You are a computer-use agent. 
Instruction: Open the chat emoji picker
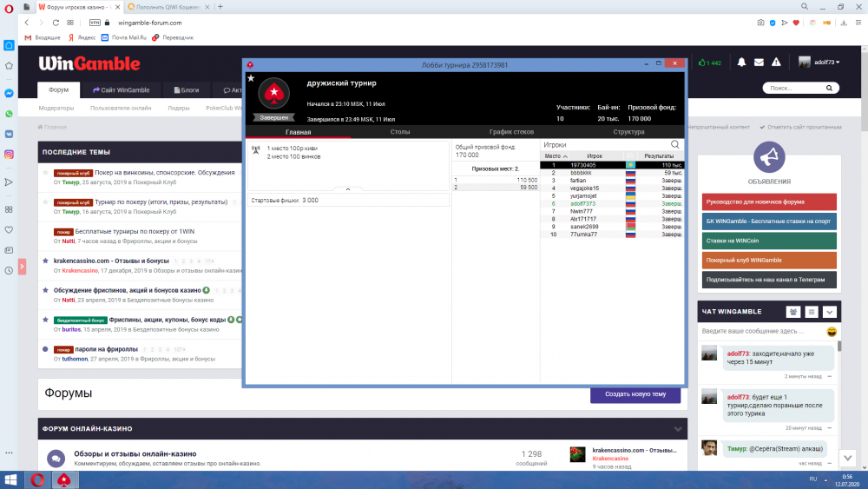[832, 332]
